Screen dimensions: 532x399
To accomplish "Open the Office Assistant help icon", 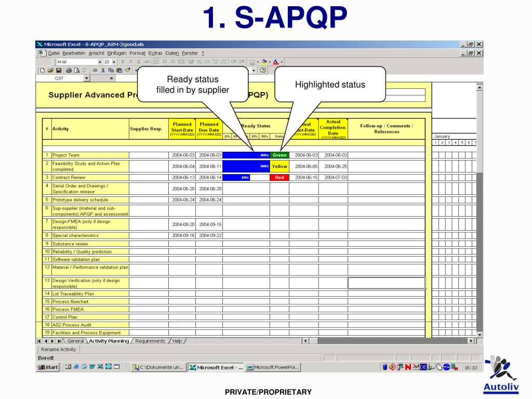I will [262, 70].
